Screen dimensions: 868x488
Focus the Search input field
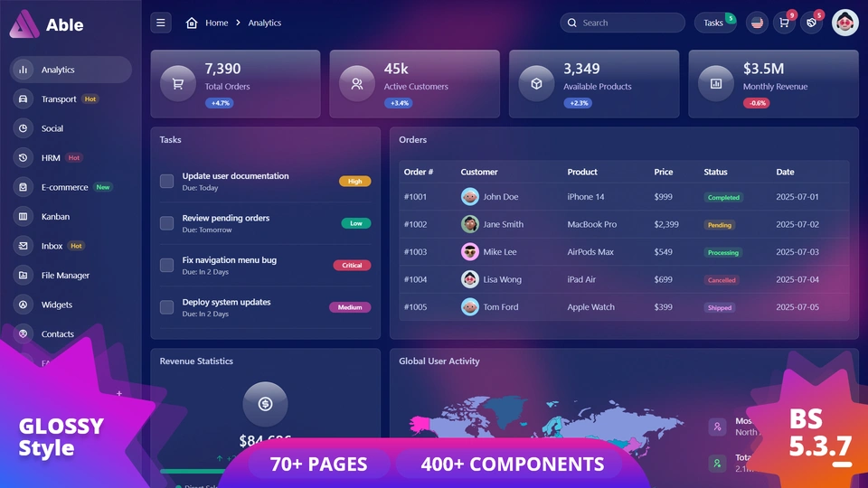[622, 23]
